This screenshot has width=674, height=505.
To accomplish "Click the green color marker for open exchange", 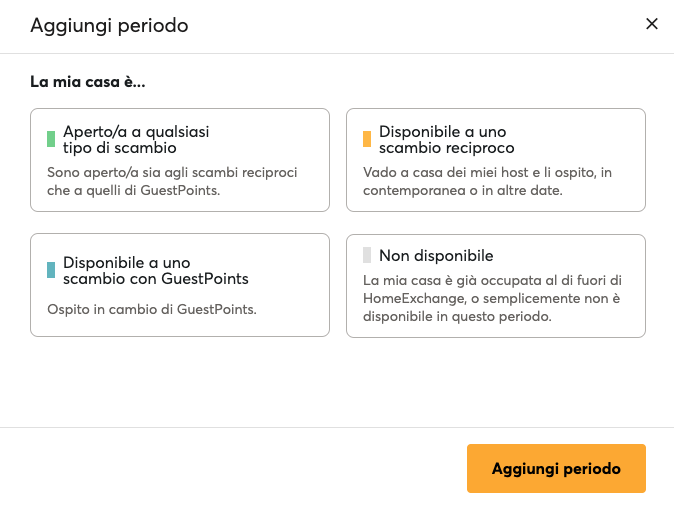I will pos(51,139).
